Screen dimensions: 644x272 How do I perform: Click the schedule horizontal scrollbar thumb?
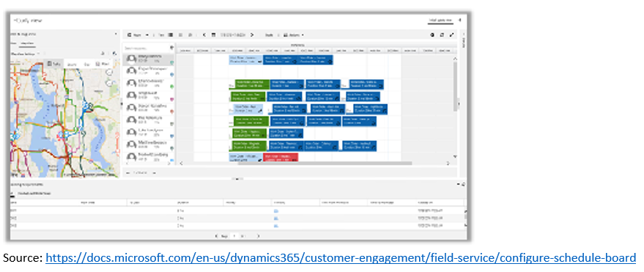325,163
